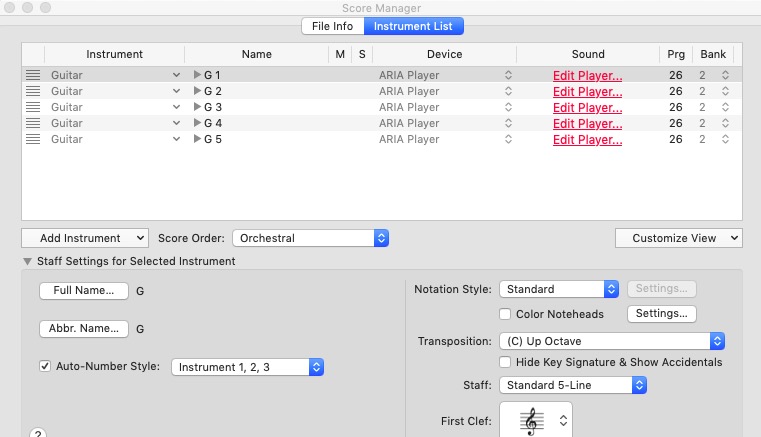Screen dimensions: 761x437
Task: Click the help question mark button
Action: (38, 434)
